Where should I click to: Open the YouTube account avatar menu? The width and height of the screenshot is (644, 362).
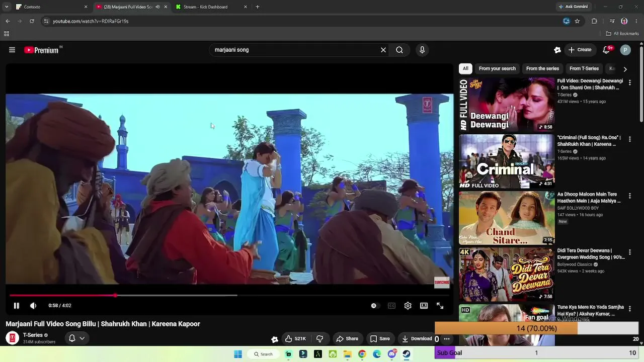[x=625, y=50]
